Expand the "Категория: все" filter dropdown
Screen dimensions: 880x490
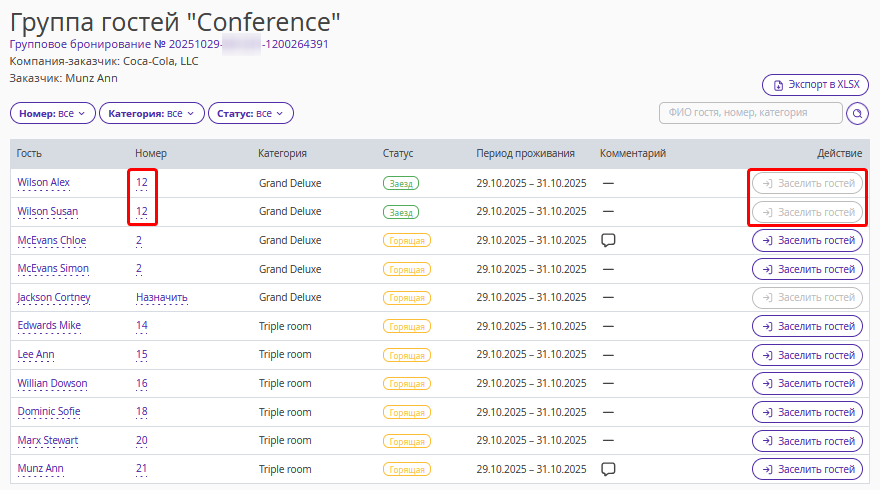(x=151, y=114)
